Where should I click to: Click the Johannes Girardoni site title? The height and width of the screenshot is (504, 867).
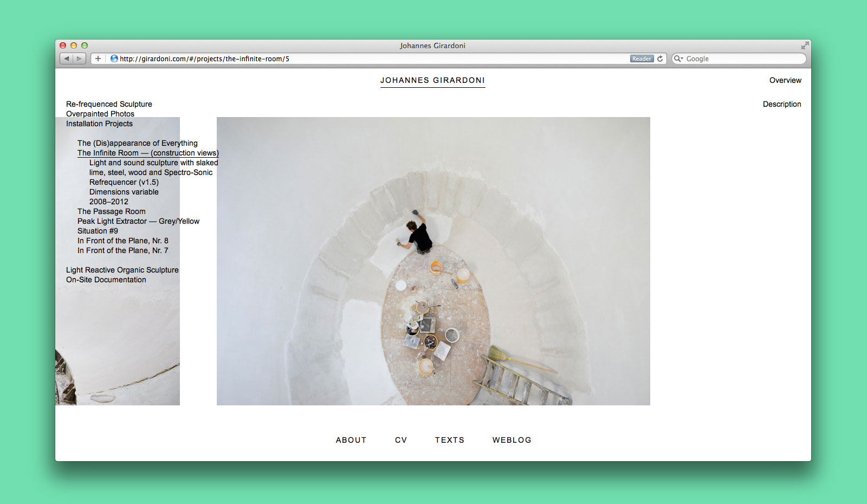tap(432, 80)
